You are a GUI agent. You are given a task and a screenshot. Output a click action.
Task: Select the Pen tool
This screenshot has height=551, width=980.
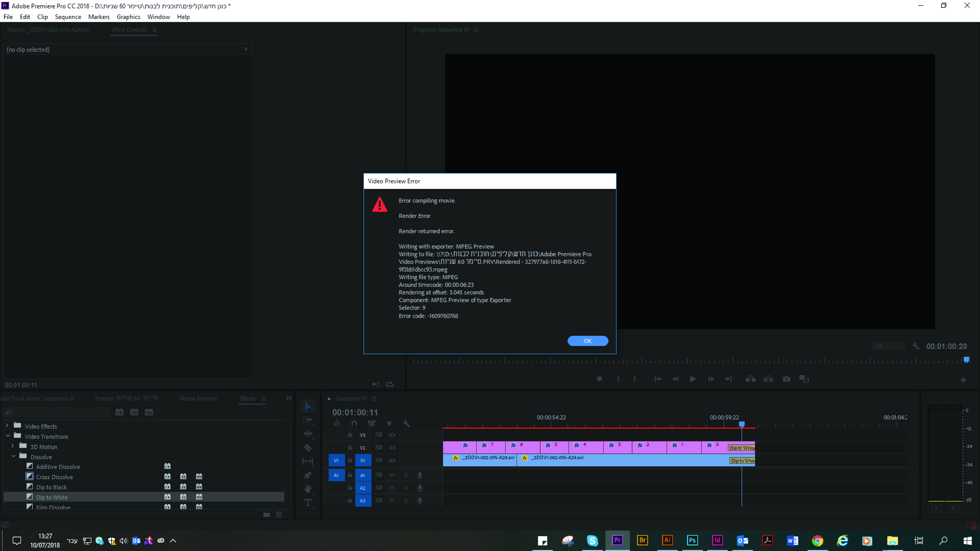[x=308, y=475]
